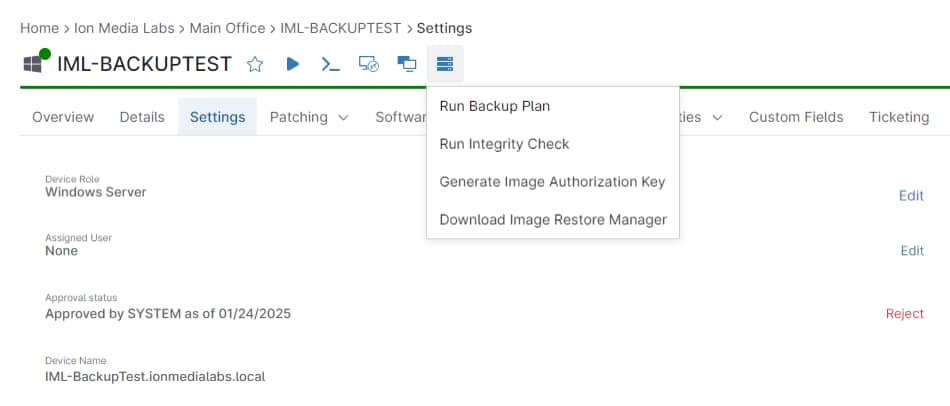The width and height of the screenshot is (950, 406).
Task: Edit the Assigned User setting
Action: pos(912,251)
